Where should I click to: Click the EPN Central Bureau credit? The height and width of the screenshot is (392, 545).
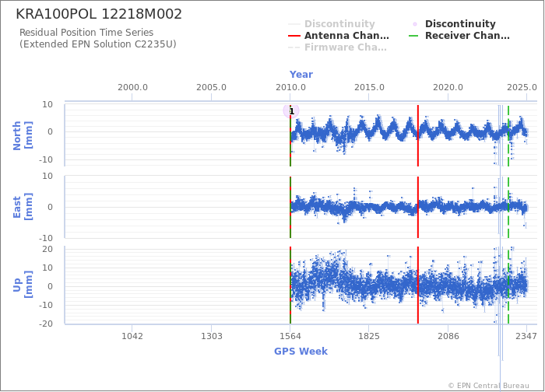pyautogui.click(x=489, y=386)
